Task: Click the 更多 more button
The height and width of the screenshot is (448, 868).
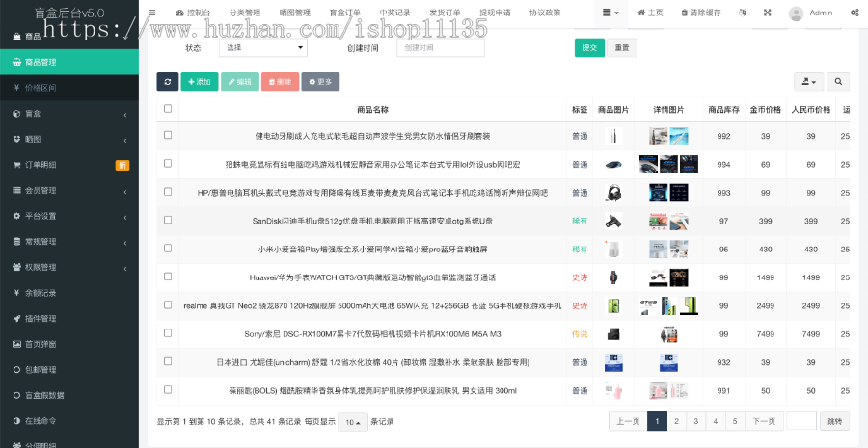Action: [x=320, y=81]
